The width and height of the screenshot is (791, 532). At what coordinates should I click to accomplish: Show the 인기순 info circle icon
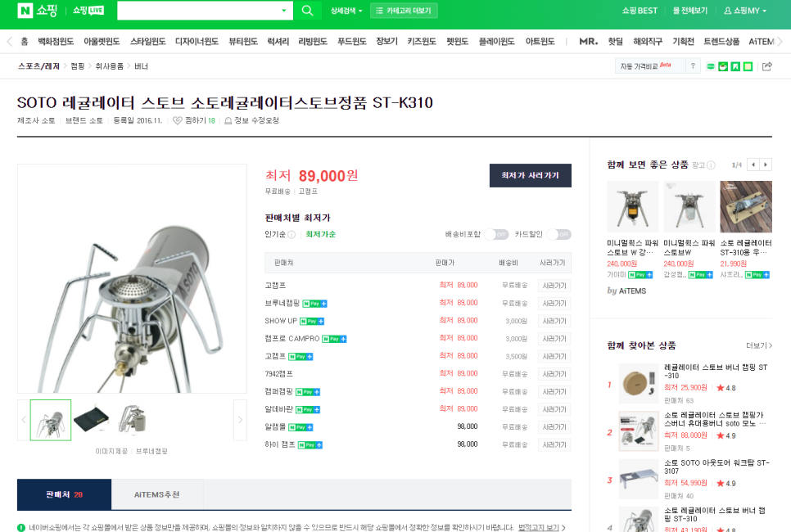(x=292, y=234)
